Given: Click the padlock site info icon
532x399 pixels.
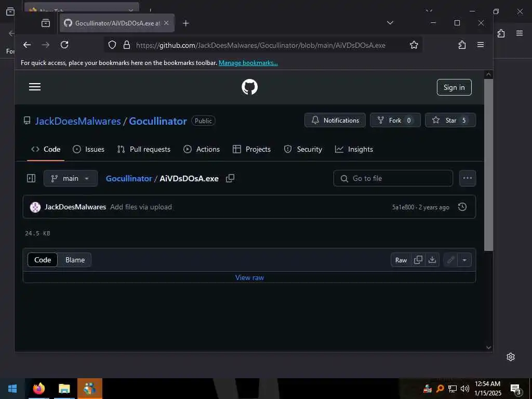Looking at the screenshot, I should point(127,45).
